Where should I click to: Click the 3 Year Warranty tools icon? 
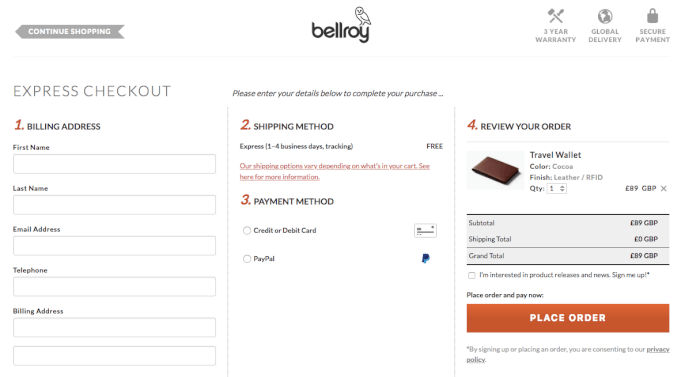555,16
